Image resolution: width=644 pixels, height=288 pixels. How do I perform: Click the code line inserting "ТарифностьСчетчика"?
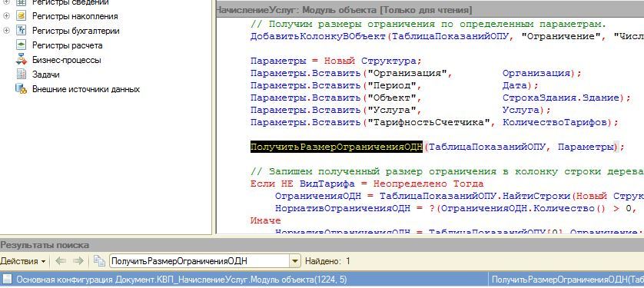tap(434, 122)
